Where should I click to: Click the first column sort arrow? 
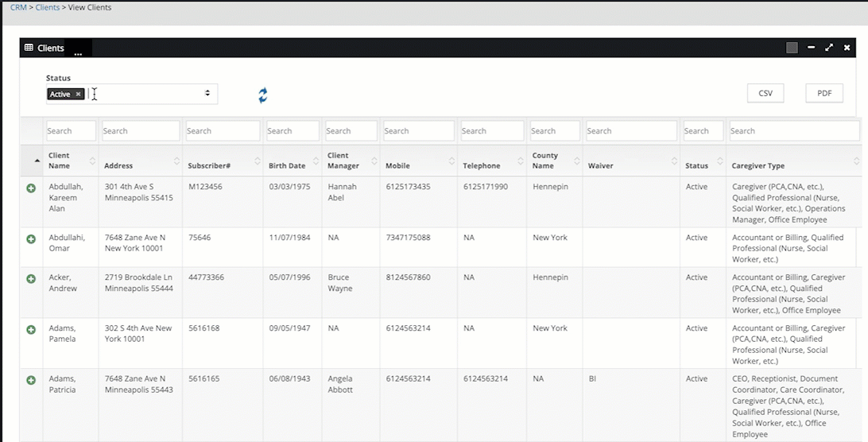pos(37,161)
